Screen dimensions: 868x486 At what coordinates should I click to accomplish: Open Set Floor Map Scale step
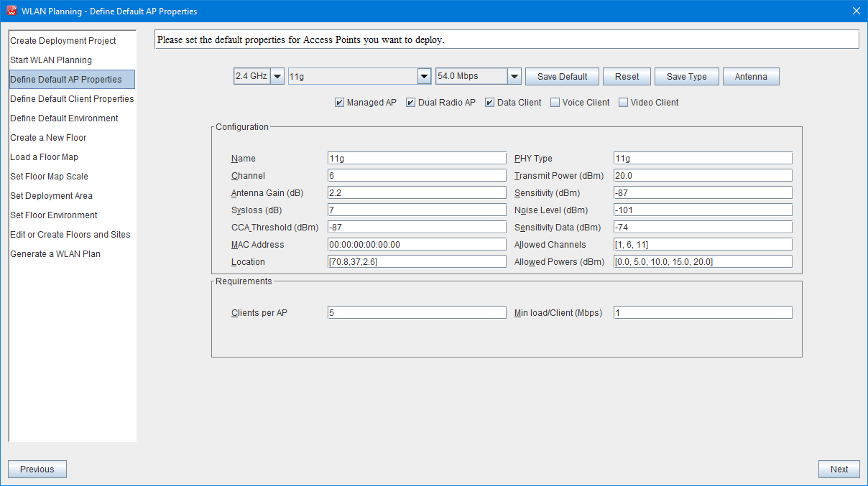(x=72, y=177)
